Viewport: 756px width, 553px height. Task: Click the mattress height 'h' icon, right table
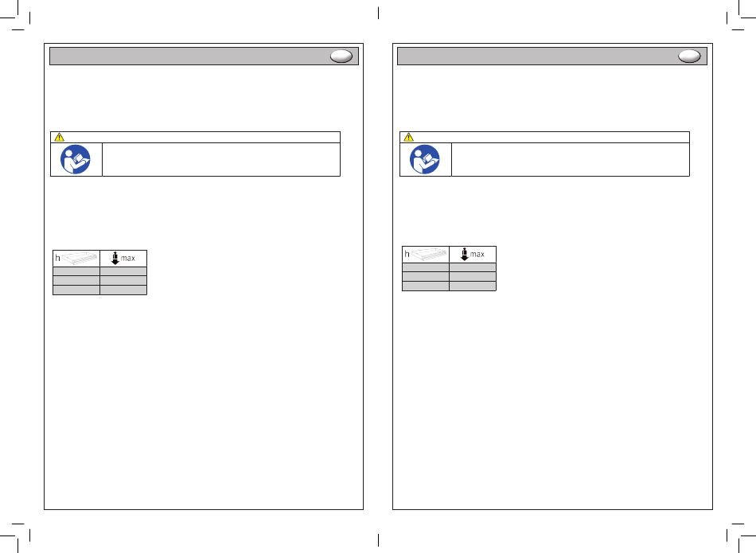click(426, 255)
